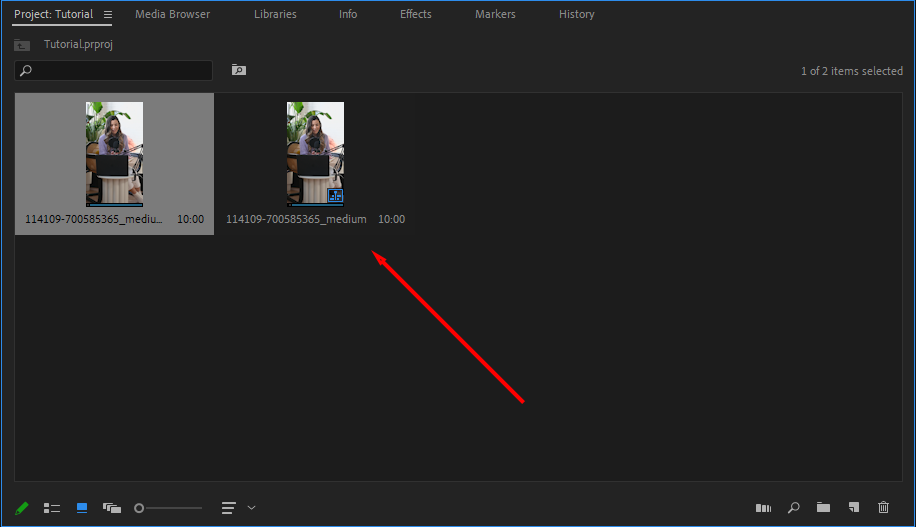
Task: Switch to Icon View
Action: (x=82, y=508)
